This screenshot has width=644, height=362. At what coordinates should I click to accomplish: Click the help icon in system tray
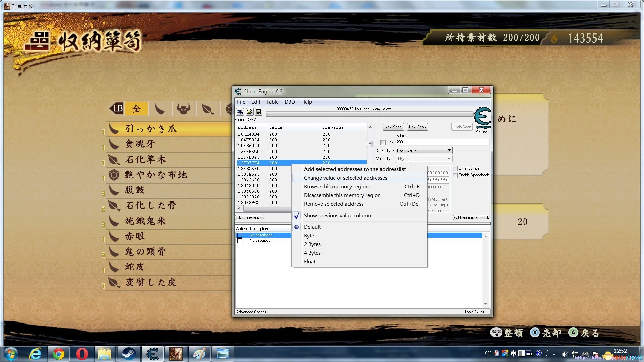click(x=538, y=353)
